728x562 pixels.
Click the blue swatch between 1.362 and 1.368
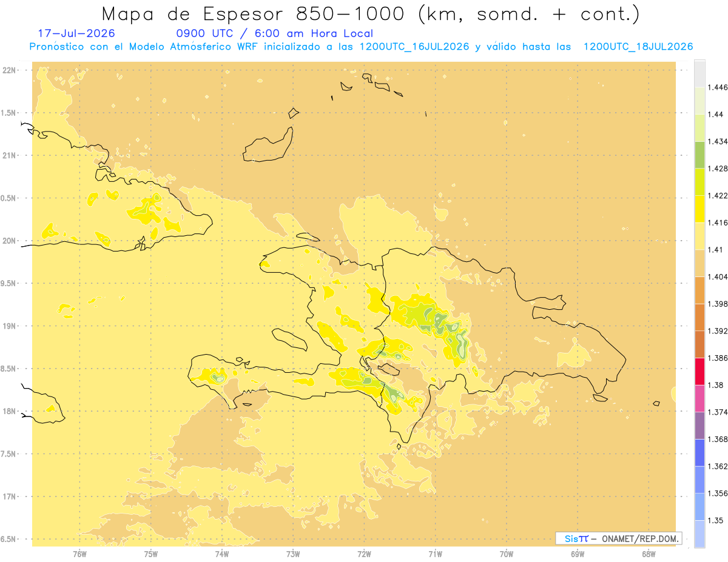(699, 453)
